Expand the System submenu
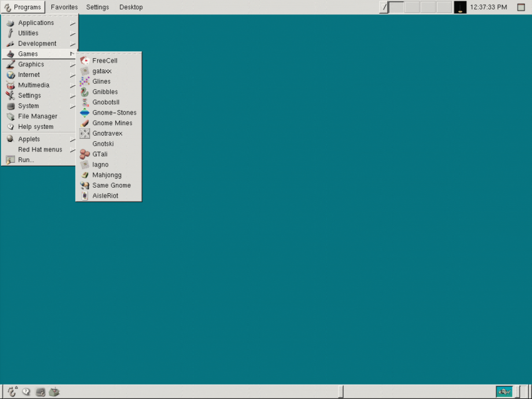 click(39, 106)
